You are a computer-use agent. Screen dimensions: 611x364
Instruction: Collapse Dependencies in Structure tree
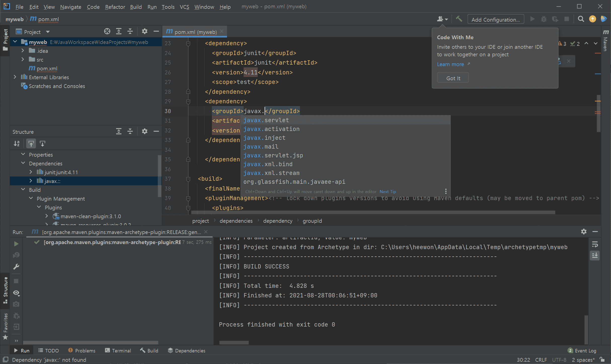pyautogui.click(x=23, y=163)
